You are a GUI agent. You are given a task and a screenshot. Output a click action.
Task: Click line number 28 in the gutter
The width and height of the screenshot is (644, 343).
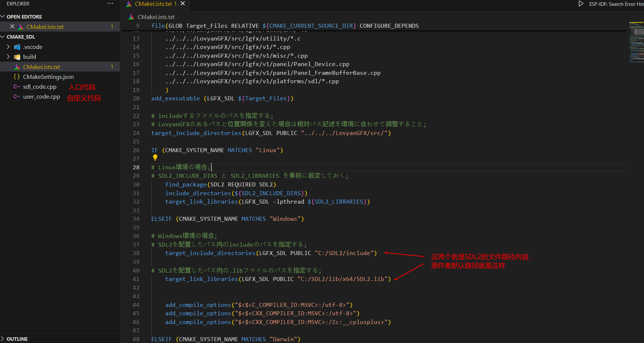pyautogui.click(x=136, y=167)
